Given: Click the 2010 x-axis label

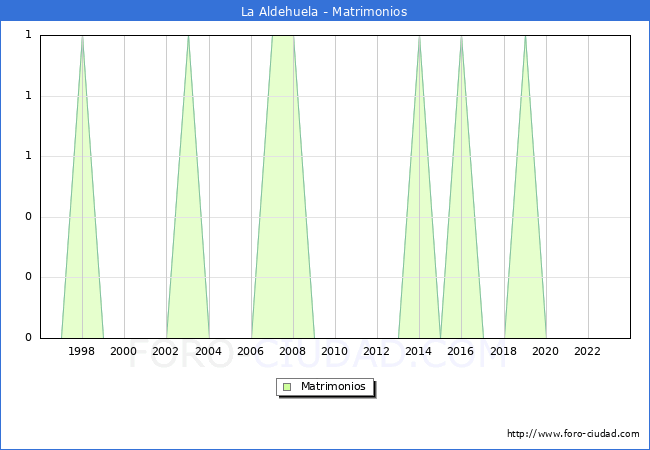Looking at the screenshot, I should click(335, 351).
